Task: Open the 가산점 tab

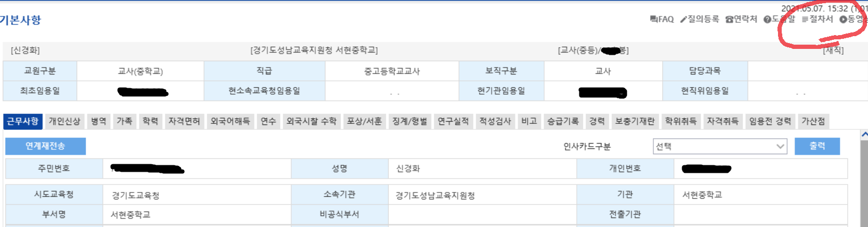Action: (813, 121)
